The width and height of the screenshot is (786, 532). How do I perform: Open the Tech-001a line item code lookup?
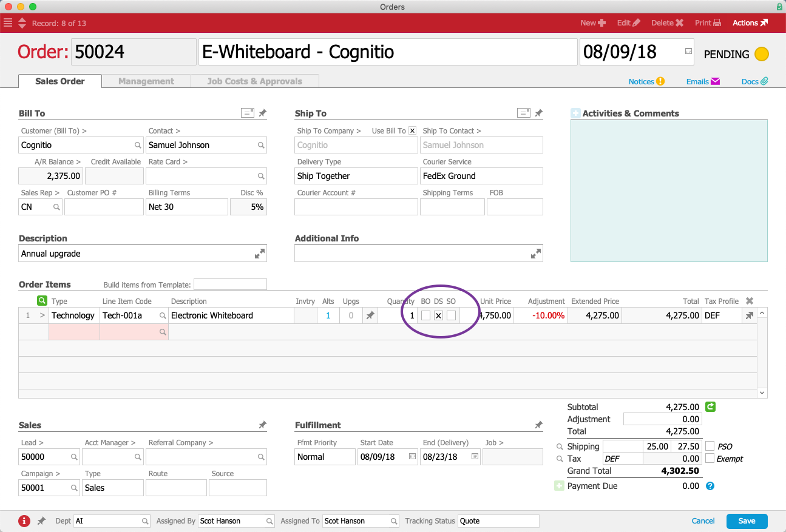[163, 316]
